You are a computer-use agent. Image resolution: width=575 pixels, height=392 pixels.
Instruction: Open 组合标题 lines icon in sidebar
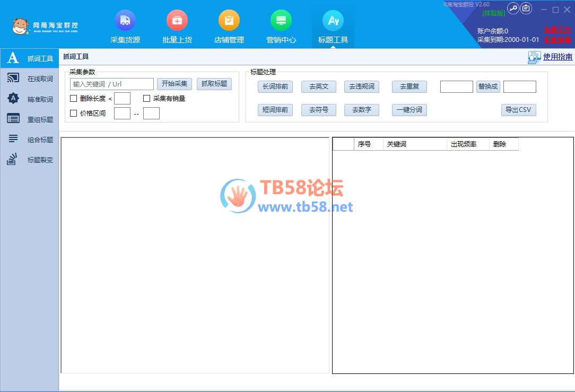(13, 138)
